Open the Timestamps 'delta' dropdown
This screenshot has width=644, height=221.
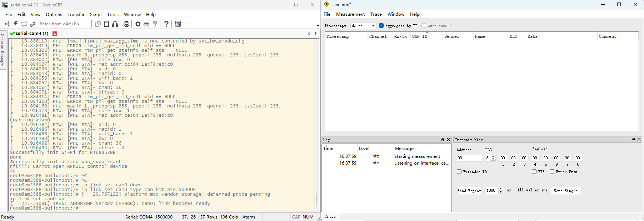point(364,26)
